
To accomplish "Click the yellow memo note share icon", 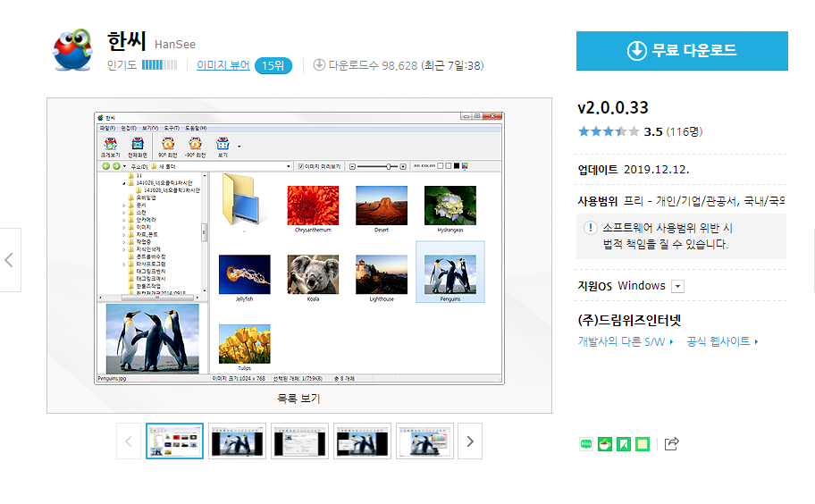I will (x=643, y=444).
